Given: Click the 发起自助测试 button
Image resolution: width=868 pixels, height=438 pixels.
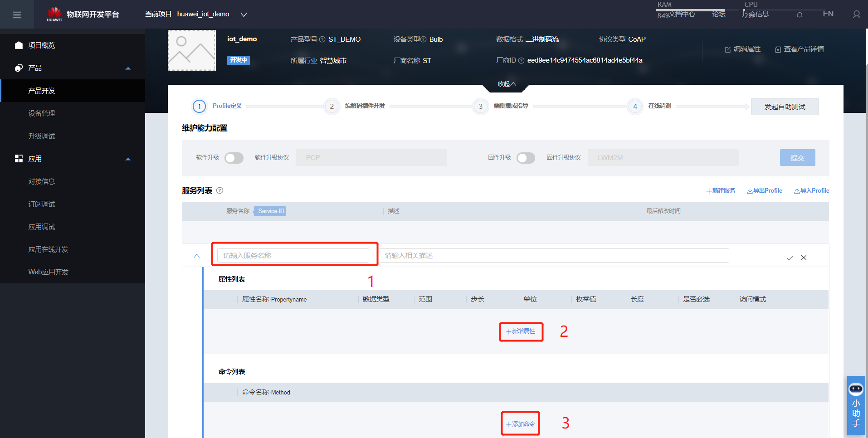Looking at the screenshot, I should pyautogui.click(x=785, y=107).
